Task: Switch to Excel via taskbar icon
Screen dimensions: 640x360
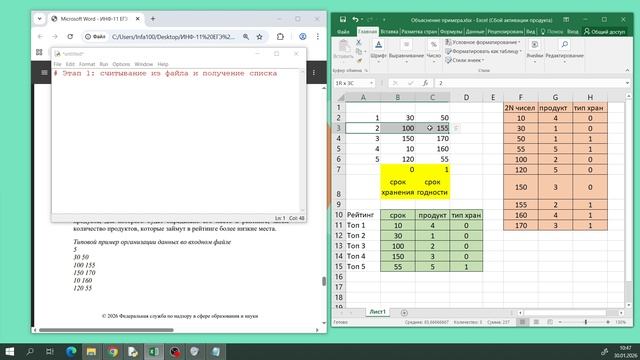Action: click(154, 351)
